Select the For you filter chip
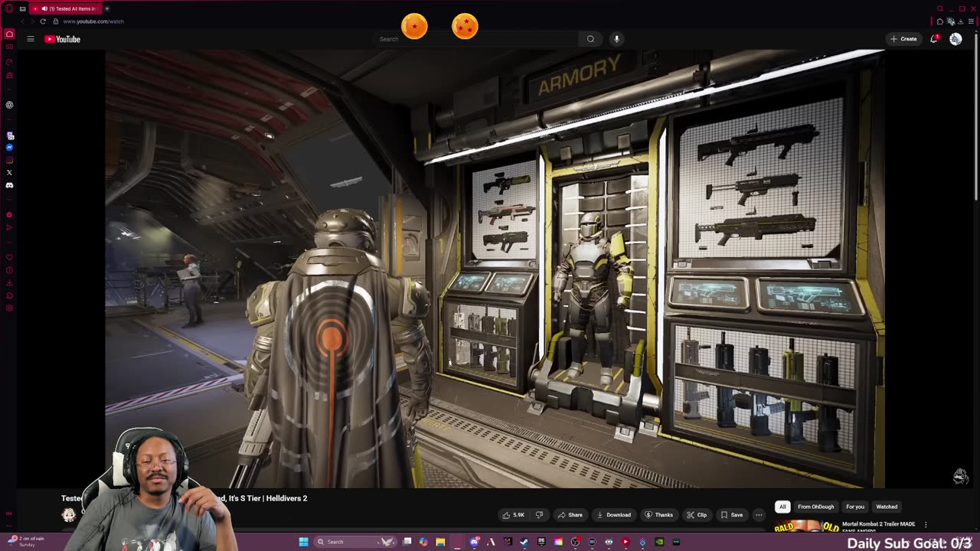 [855, 507]
